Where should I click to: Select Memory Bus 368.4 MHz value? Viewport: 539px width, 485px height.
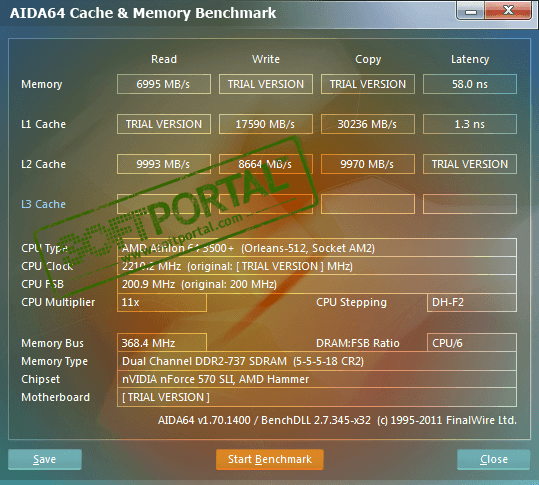coord(162,343)
